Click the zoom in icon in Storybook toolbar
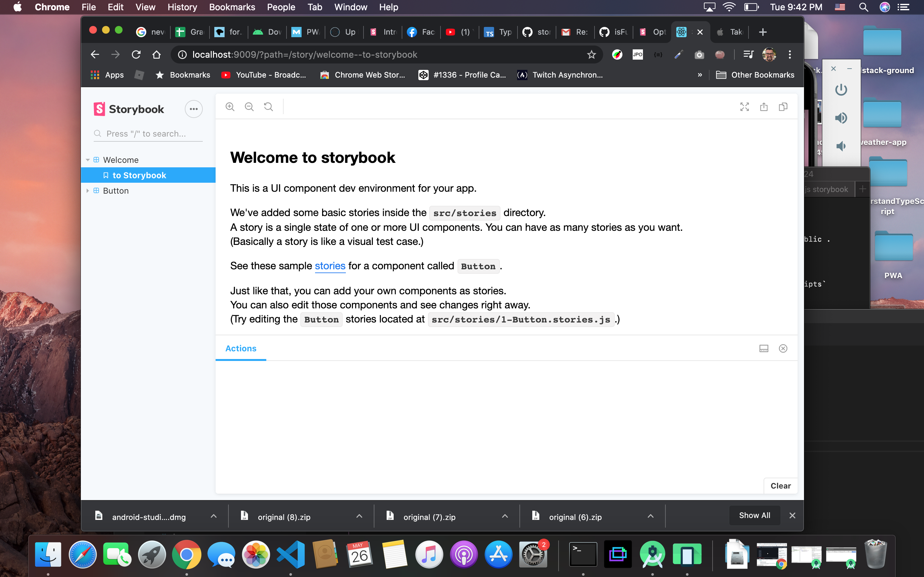This screenshot has height=577, width=924. pos(230,107)
